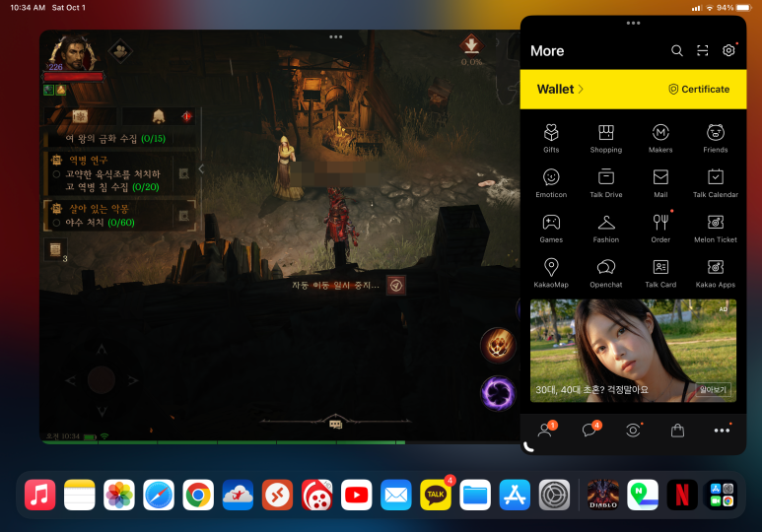Switch to KakaoTalk Shopping bag tab
Viewport: 762px width, 532px height.
tap(677, 431)
